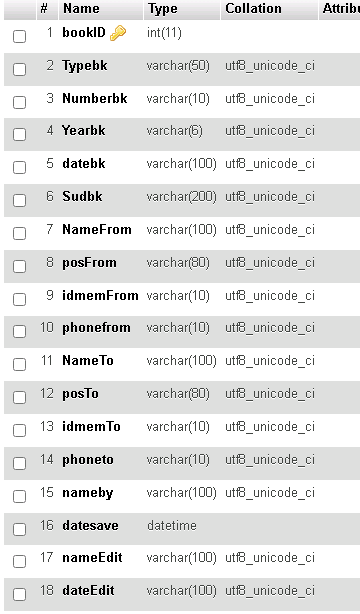This screenshot has height=614, width=360.
Task: Select the NameFrom row checkbox
Action: [x=20, y=233]
